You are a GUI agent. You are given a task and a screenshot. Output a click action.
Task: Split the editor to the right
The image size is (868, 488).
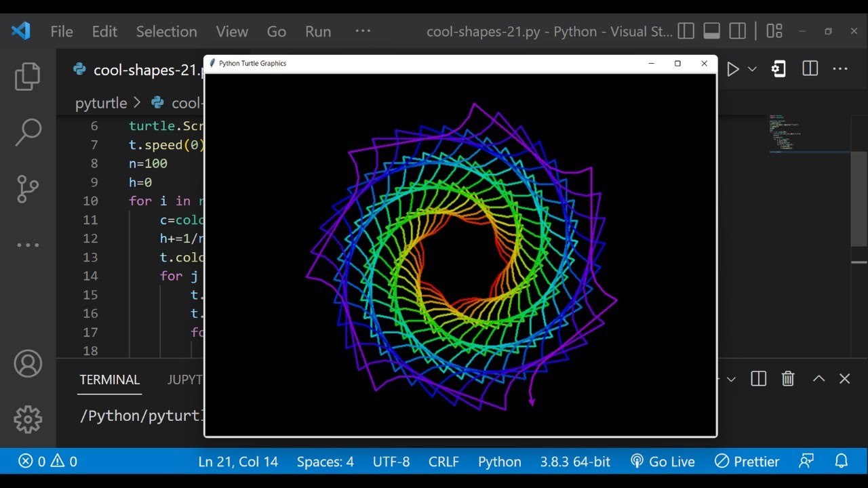point(810,69)
